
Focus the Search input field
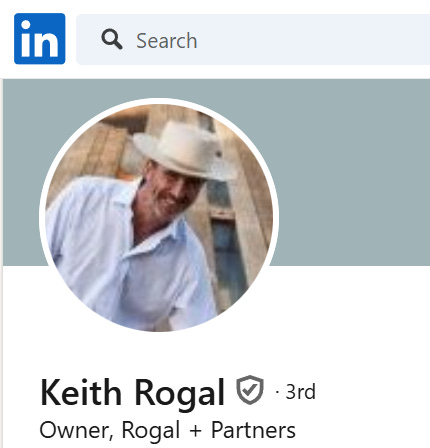click(253, 40)
